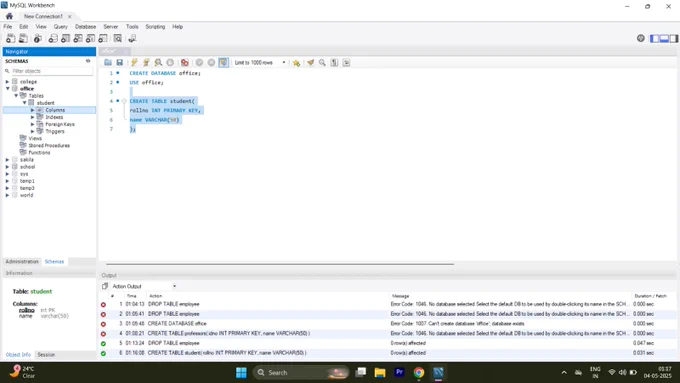
Task: Execute the query with the lightning bolt
Action: [x=134, y=62]
